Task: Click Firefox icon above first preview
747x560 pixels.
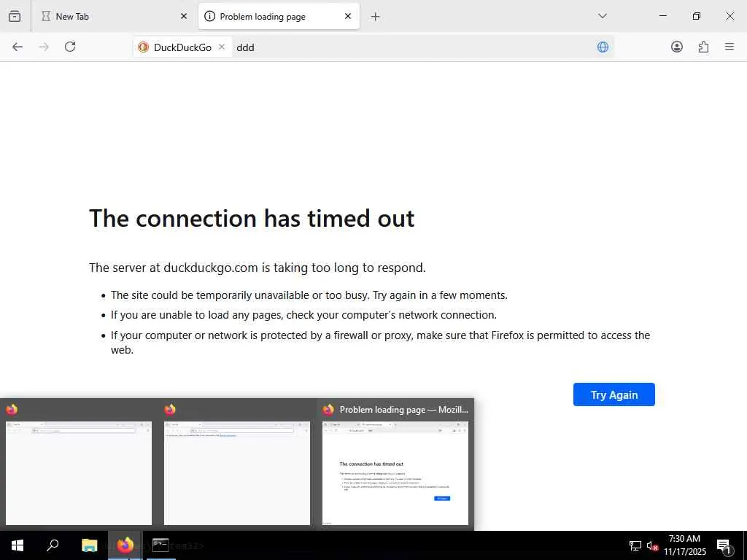Action: click(12, 409)
